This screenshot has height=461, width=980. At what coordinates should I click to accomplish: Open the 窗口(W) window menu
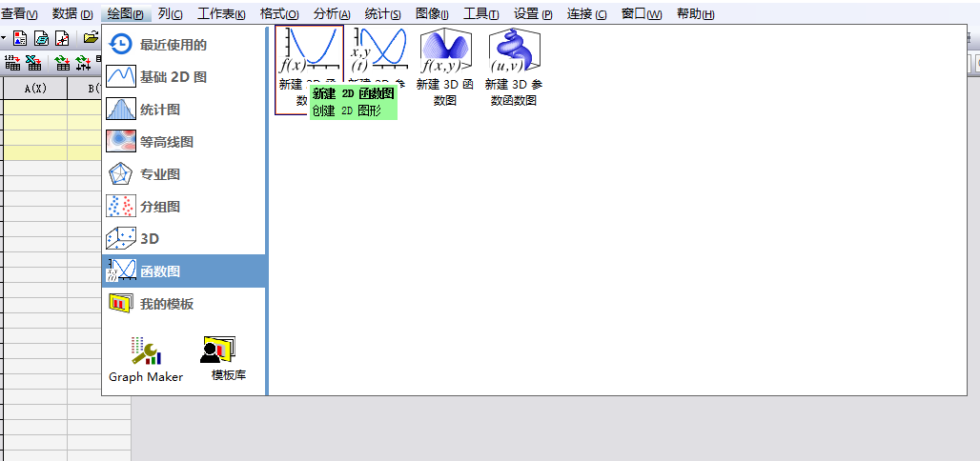tap(642, 13)
